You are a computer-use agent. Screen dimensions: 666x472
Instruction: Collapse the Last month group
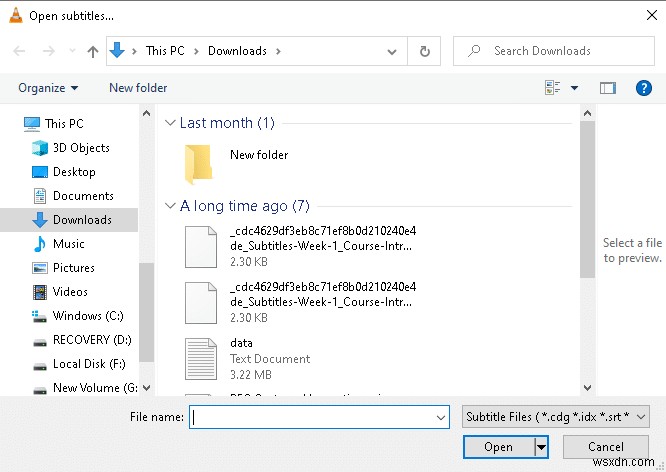point(170,123)
